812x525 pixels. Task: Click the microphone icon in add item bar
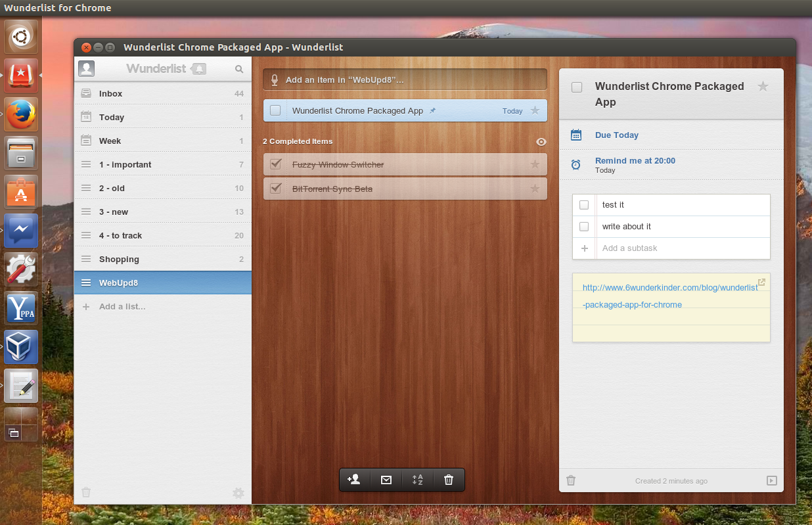tap(275, 80)
